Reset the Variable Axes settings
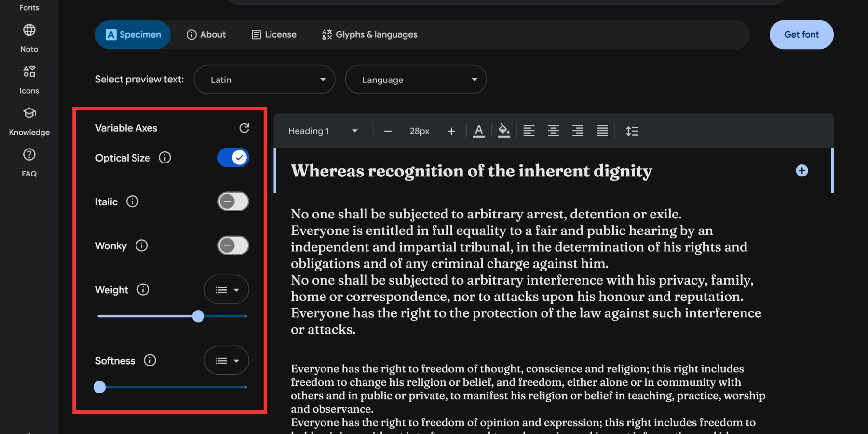Image resolution: width=868 pixels, height=434 pixels. click(244, 128)
